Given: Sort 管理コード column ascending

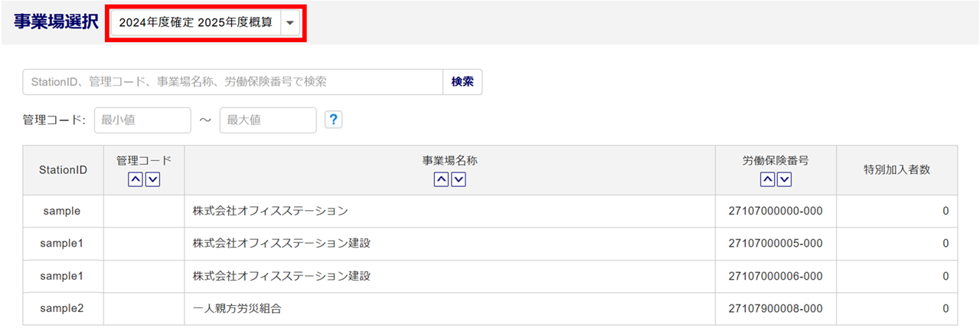Looking at the screenshot, I should (135, 179).
